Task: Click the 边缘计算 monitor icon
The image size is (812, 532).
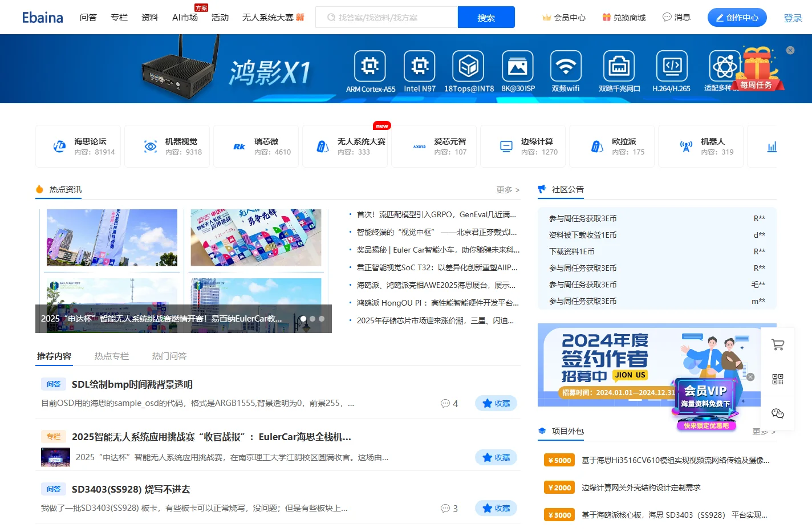Action: 506,147
